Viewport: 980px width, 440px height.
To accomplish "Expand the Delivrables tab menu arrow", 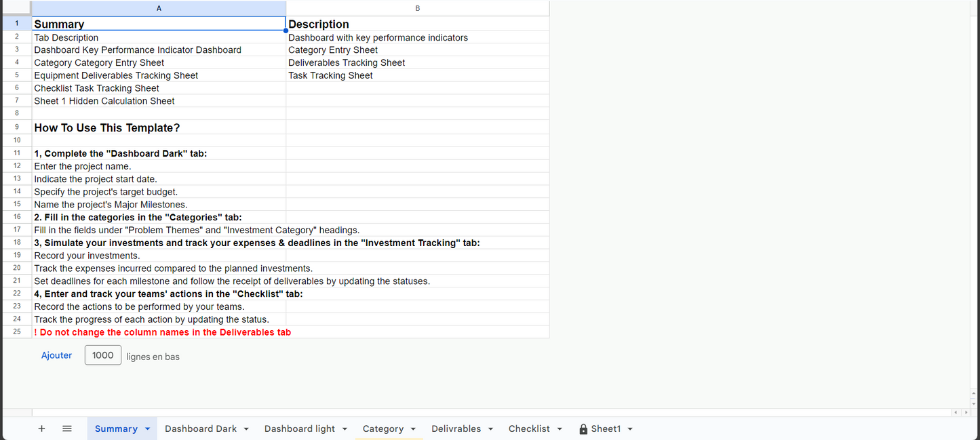I will click(490, 429).
